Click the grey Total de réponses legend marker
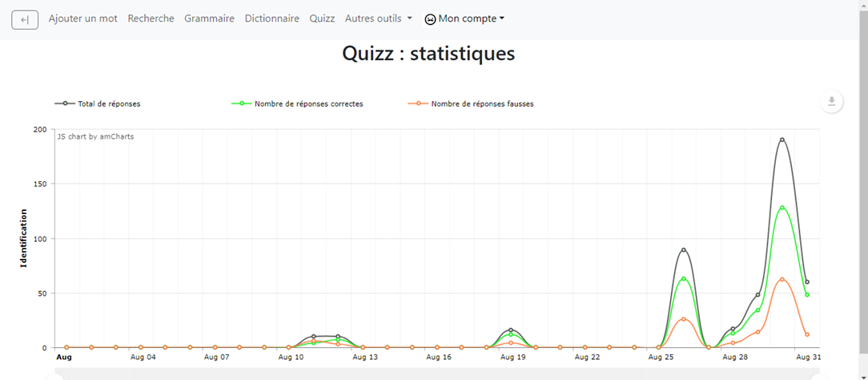The height and width of the screenshot is (380, 868). tap(65, 103)
